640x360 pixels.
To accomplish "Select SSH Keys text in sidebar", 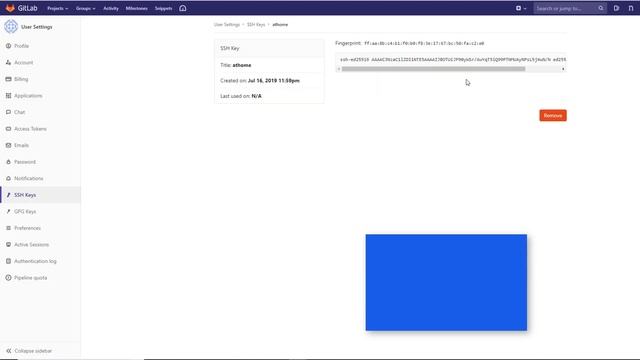I will [25, 195].
